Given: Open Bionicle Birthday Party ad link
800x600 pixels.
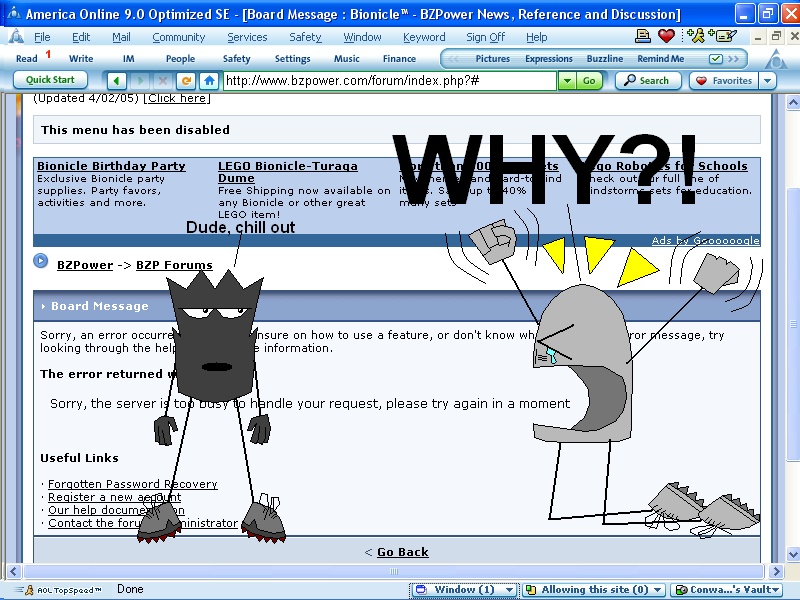Looking at the screenshot, I should [111, 166].
